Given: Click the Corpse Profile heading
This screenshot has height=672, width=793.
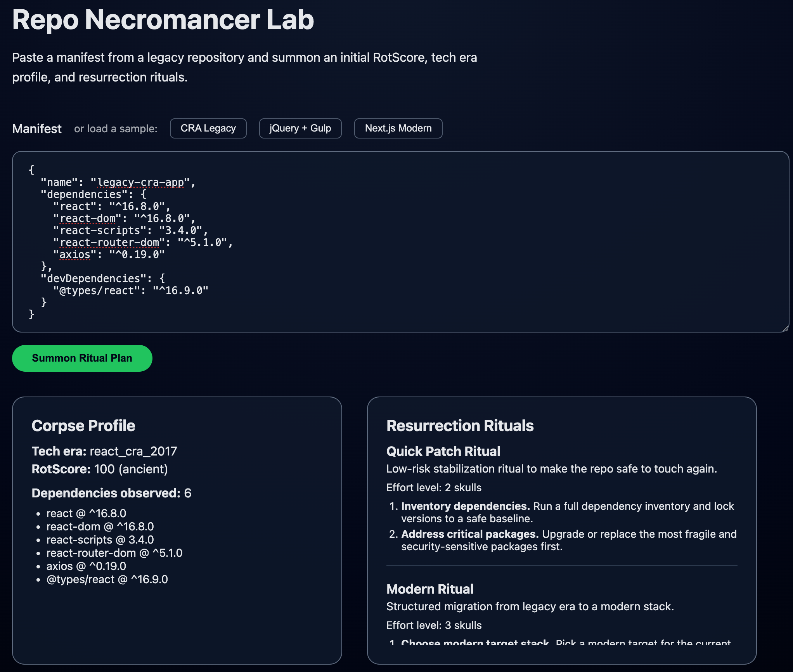Looking at the screenshot, I should (83, 426).
